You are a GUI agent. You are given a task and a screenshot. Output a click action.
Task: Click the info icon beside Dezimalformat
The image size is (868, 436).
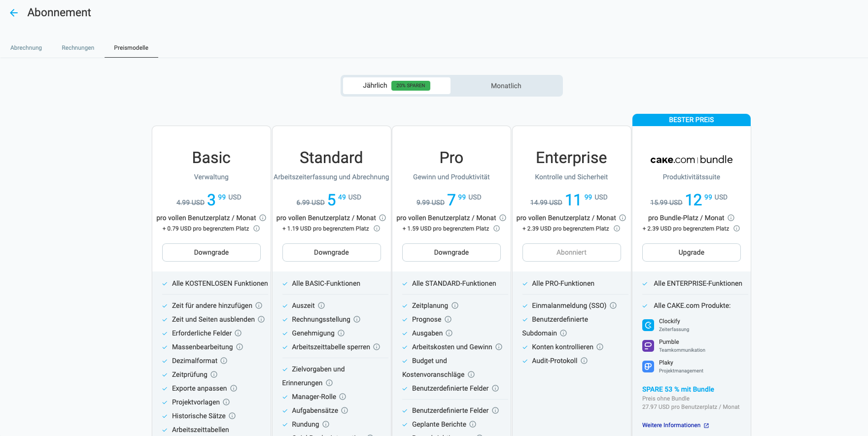tap(224, 361)
